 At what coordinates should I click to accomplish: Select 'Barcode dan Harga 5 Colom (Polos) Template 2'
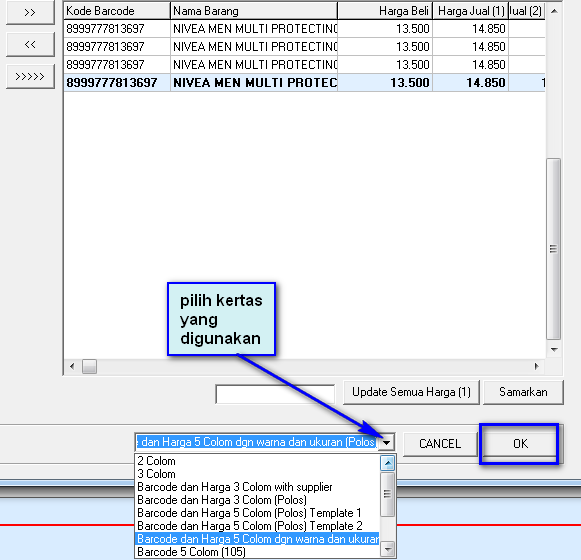coord(258,526)
